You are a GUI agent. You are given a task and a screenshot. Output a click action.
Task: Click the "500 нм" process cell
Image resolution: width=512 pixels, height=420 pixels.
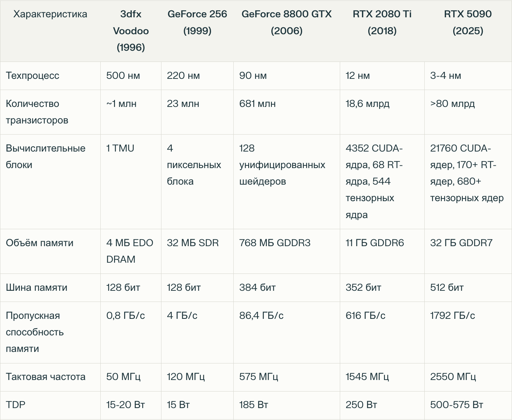123,75
